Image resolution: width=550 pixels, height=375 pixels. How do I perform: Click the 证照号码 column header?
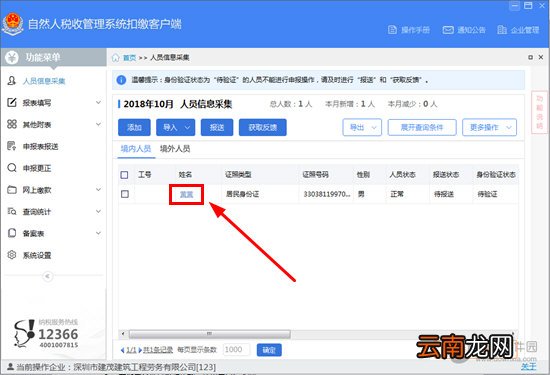point(316,175)
